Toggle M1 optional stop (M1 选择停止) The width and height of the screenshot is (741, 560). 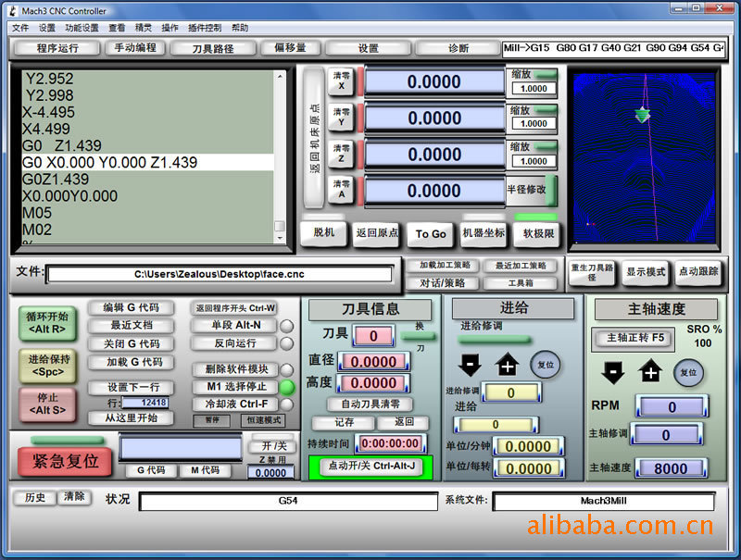point(233,386)
